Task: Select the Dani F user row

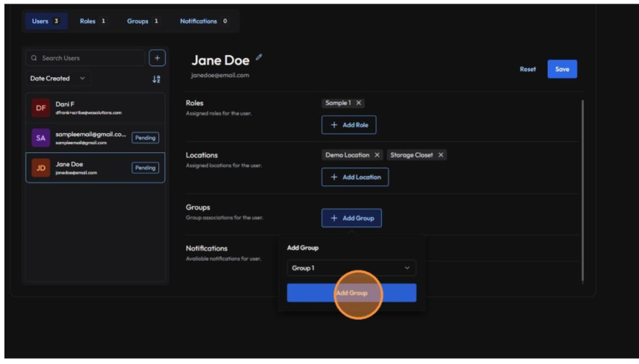Action: (x=96, y=108)
